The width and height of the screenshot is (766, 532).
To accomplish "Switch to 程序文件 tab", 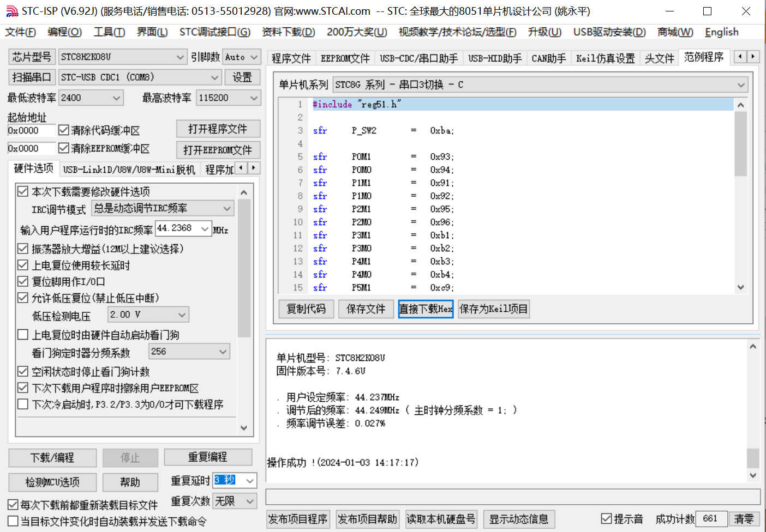I will (x=291, y=58).
